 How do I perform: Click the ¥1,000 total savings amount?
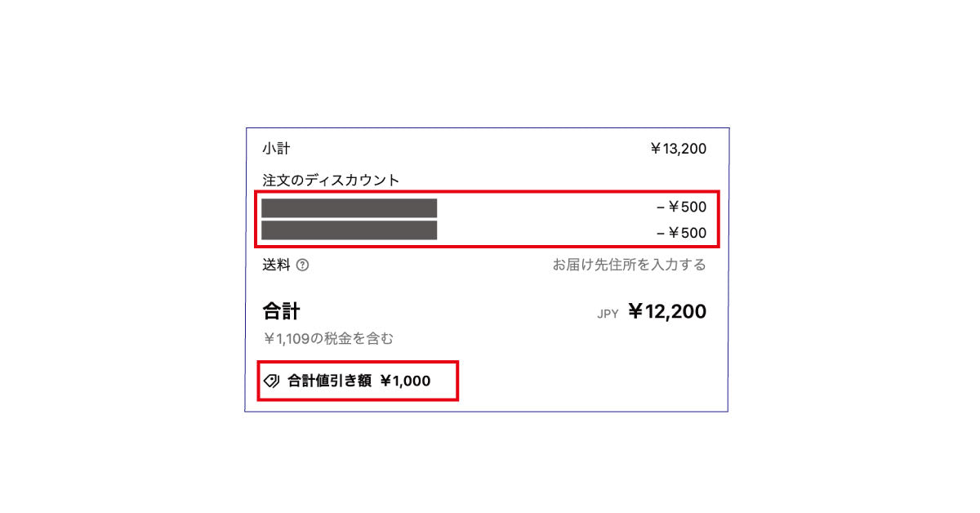click(x=405, y=381)
